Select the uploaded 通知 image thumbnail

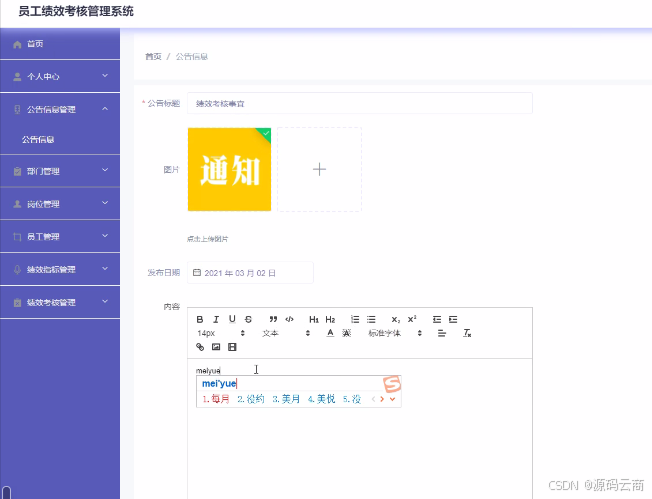pyautogui.click(x=229, y=169)
